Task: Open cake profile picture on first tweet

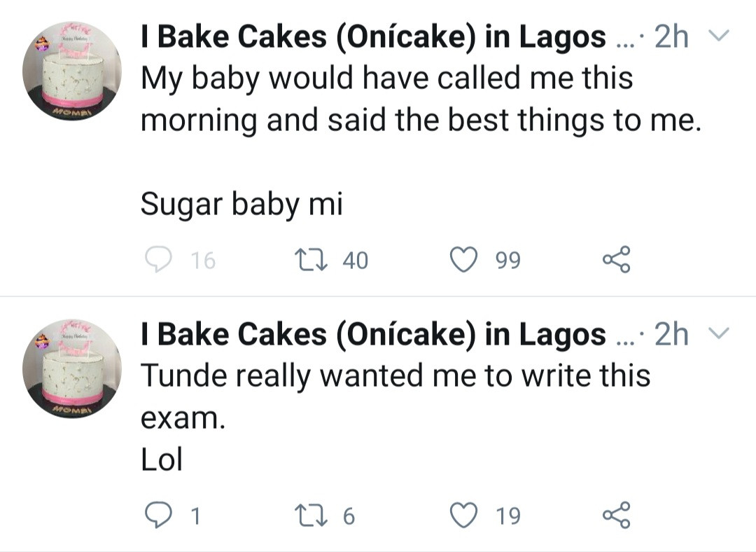Action: click(71, 71)
